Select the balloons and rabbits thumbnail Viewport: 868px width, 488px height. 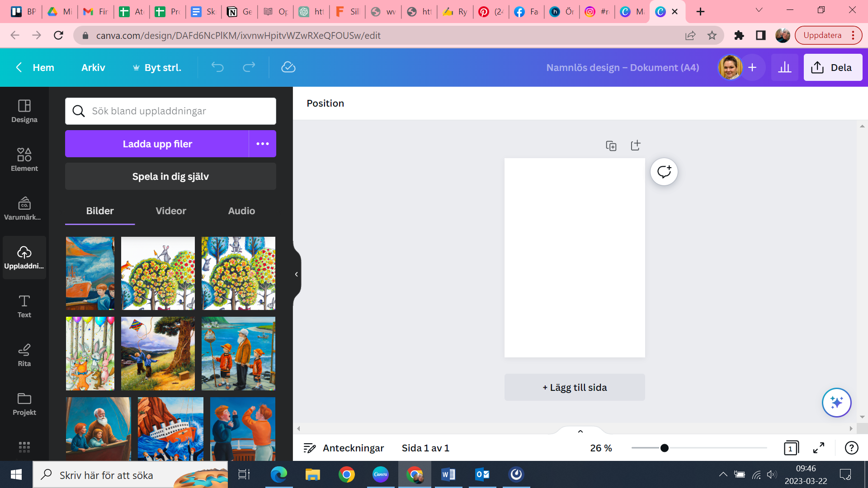click(x=90, y=353)
